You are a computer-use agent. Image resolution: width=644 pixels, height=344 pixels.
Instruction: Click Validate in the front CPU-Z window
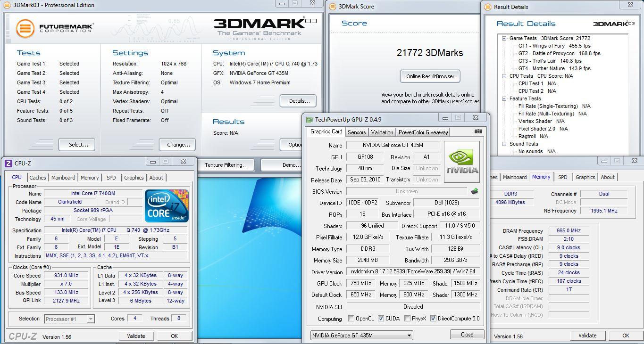pyautogui.click(x=136, y=336)
